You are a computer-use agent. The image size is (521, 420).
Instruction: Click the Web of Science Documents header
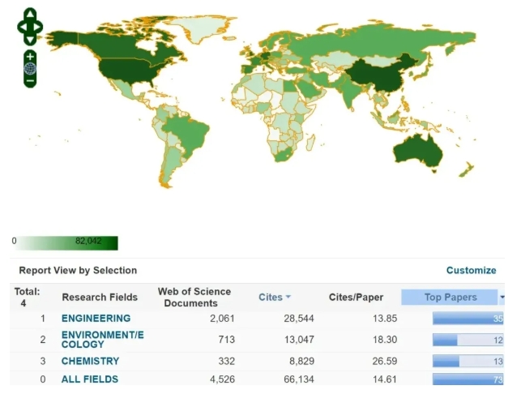click(194, 297)
